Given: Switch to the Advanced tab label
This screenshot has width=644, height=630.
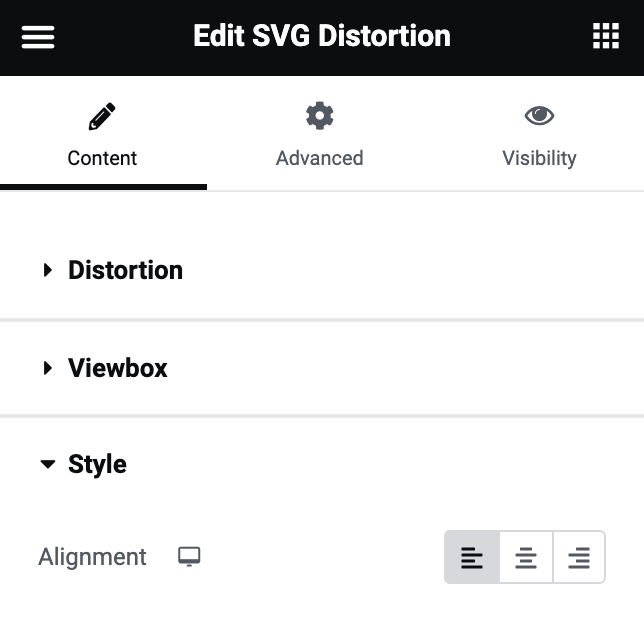Looking at the screenshot, I should [319, 158].
